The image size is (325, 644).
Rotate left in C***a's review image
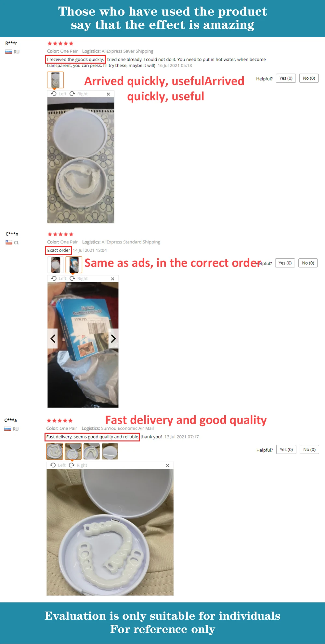(x=58, y=465)
